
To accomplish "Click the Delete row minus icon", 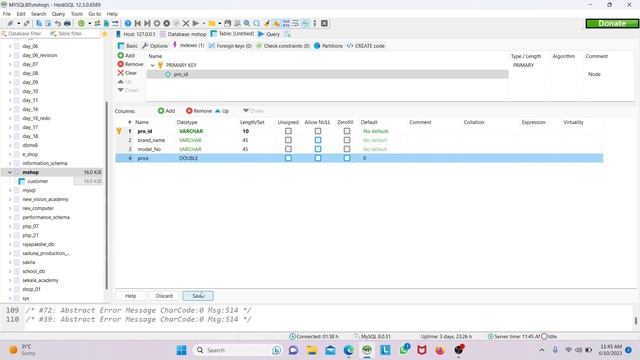I will [167, 23].
